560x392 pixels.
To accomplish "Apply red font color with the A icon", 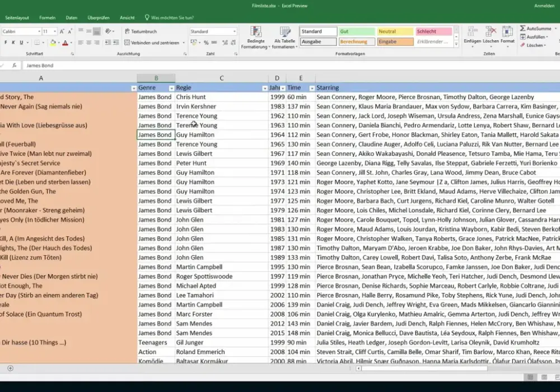I will pyautogui.click(x=65, y=43).
